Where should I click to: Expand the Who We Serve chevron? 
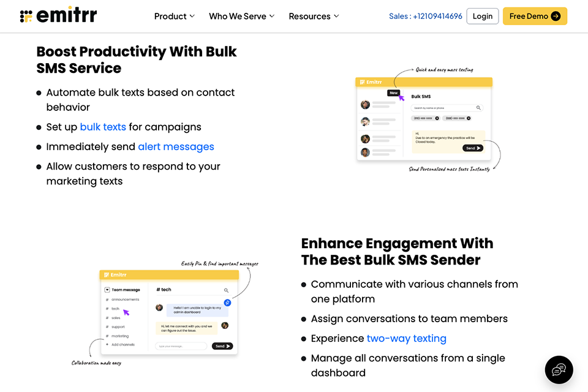[x=272, y=16]
